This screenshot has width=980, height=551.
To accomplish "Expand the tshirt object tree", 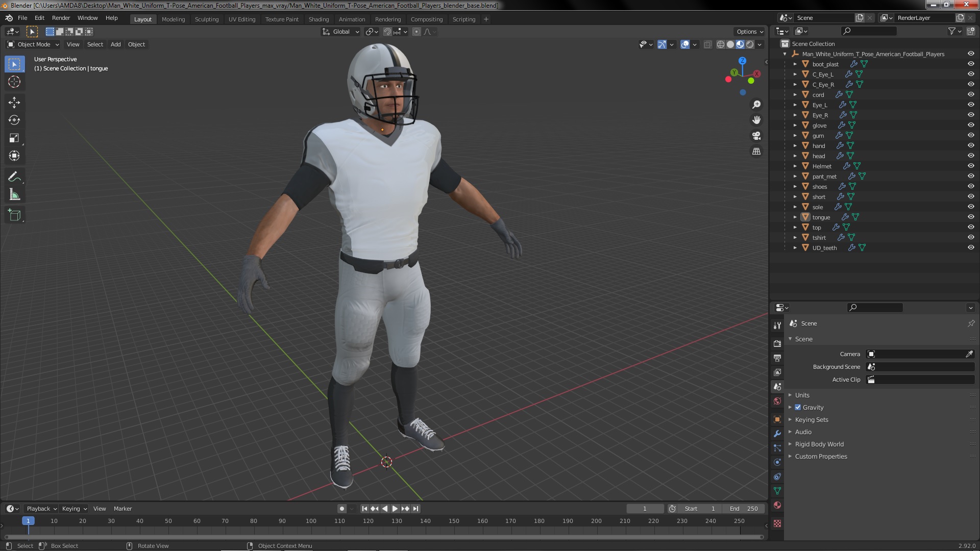I will click(x=795, y=238).
